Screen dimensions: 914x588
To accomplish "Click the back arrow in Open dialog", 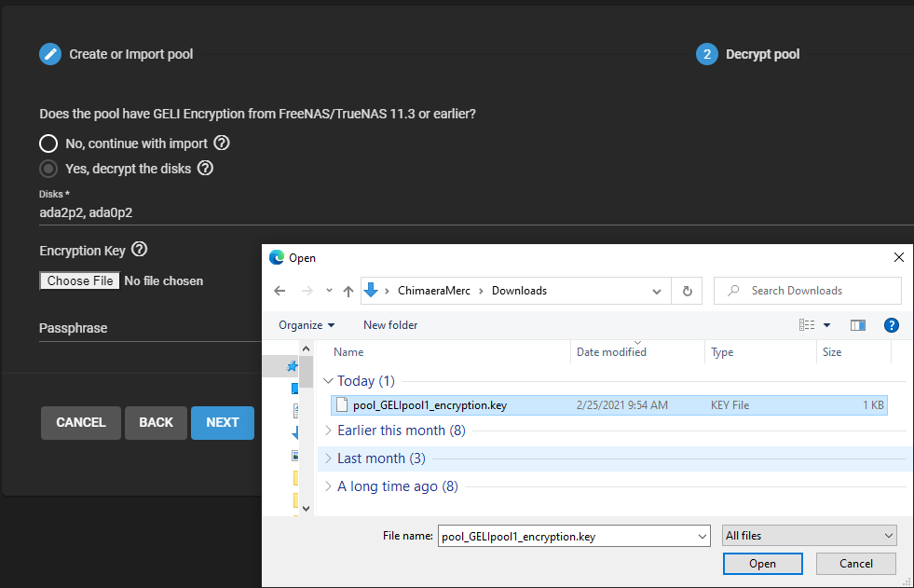I will point(280,291).
